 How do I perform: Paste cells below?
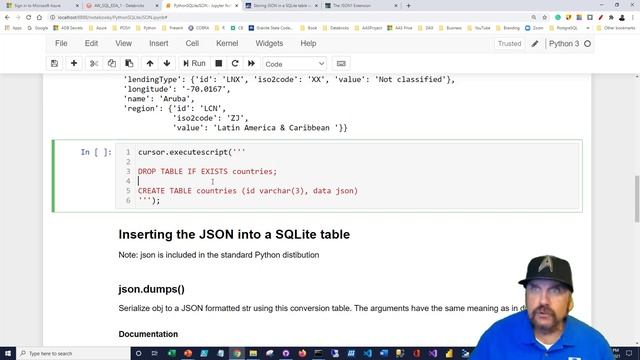129,64
